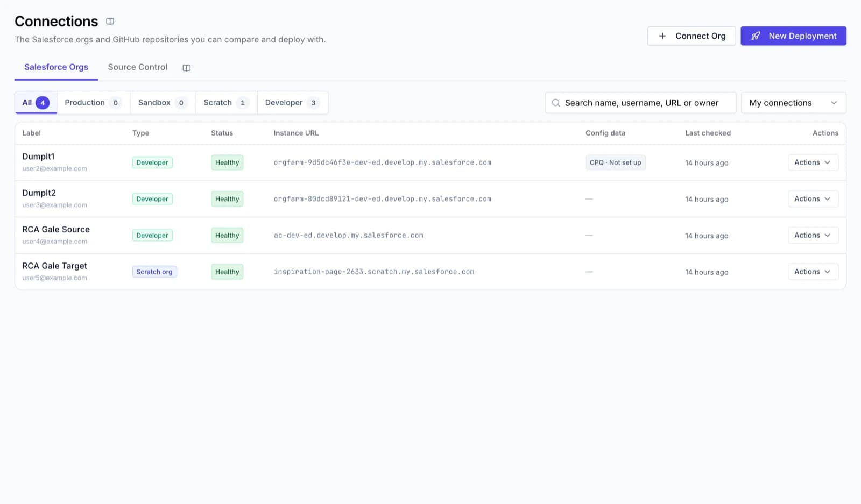
Task: Filter by Developer orgs
Action: tap(293, 103)
